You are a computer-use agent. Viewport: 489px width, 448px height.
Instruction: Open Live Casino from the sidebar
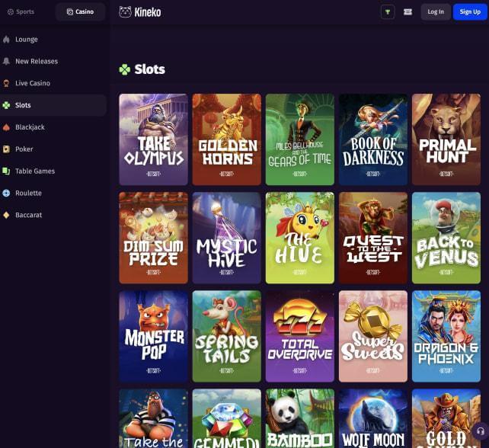click(x=33, y=83)
